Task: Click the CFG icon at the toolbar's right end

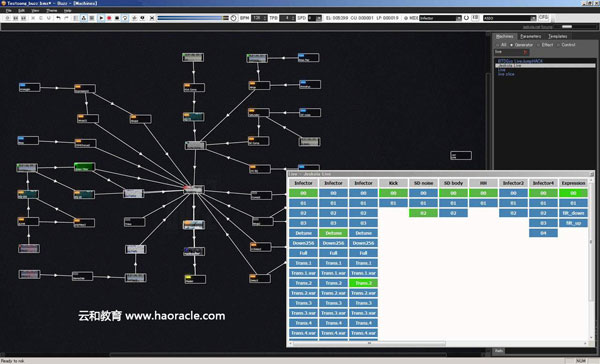Action: pyautogui.click(x=543, y=18)
